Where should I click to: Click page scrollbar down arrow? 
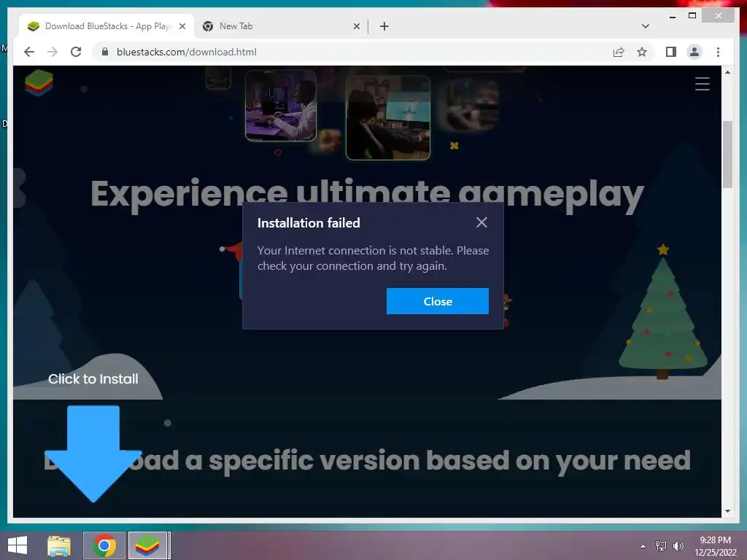pyautogui.click(x=727, y=511)
